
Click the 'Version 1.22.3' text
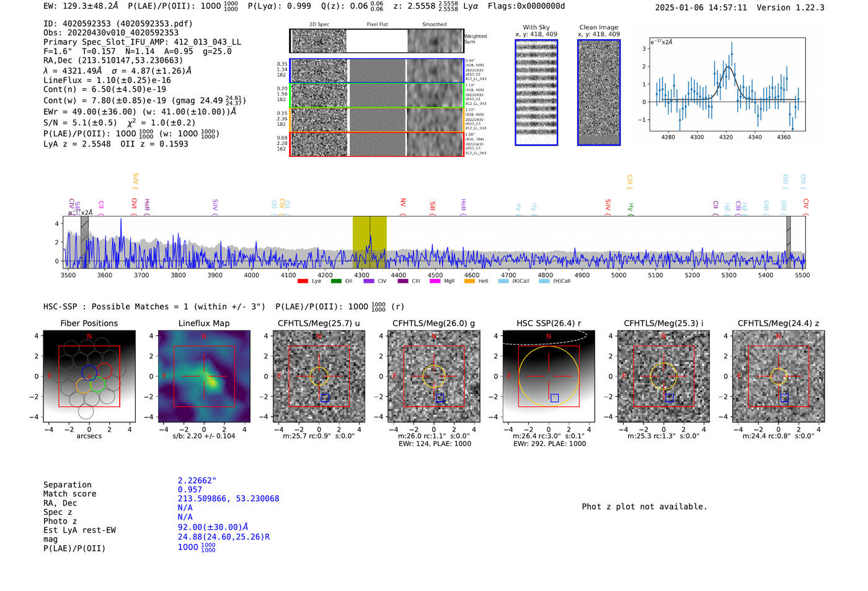(x=790, y=7)
